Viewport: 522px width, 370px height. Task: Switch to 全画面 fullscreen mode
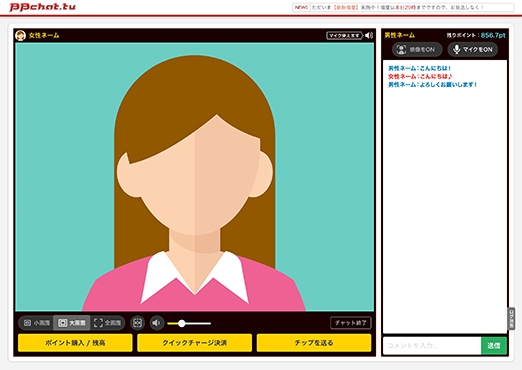coord(108,323)
